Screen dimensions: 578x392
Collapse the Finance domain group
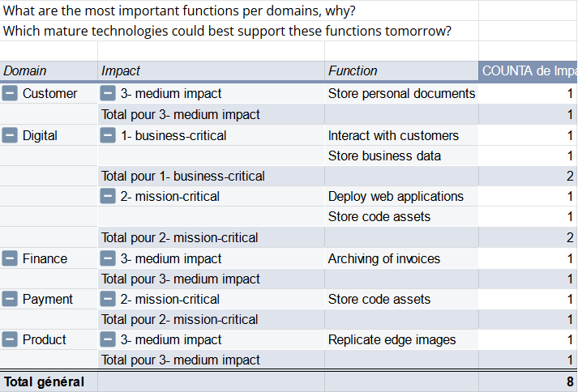click(x=10, y=258)
